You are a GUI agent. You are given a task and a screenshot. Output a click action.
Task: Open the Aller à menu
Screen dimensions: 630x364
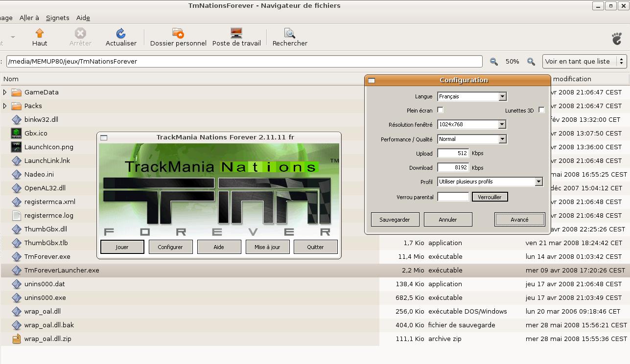pyautogui.click(x=29, y=18)
